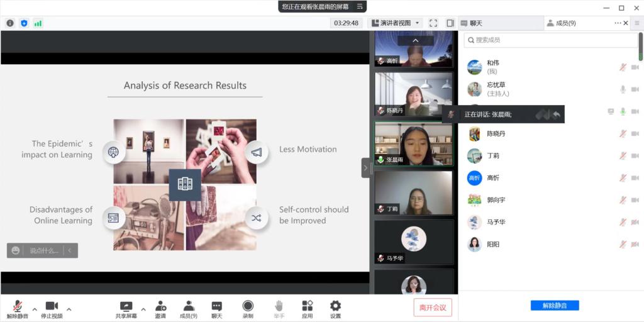Toggle camera for 陈晓丹 in member list
644x322 pixels.
635,133
